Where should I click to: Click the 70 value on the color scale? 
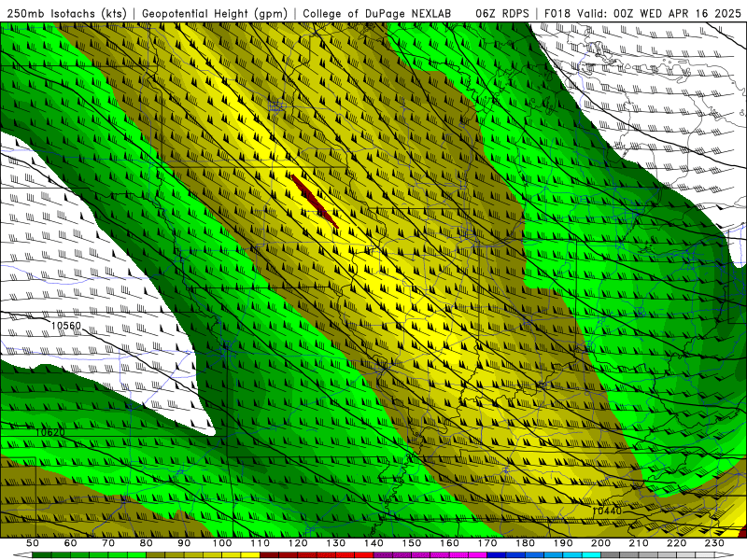click(x=108, y=543)
